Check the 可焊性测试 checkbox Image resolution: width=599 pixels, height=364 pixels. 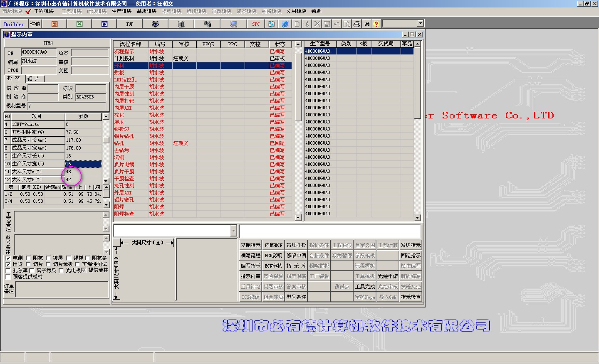pos(77,264)
